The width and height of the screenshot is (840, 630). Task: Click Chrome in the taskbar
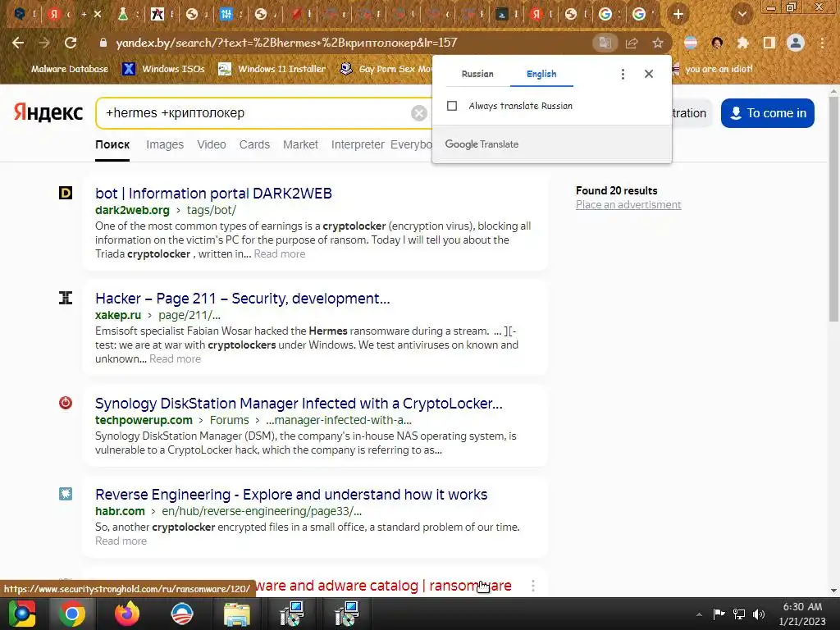pyautogui.click(x=72, y=614)
